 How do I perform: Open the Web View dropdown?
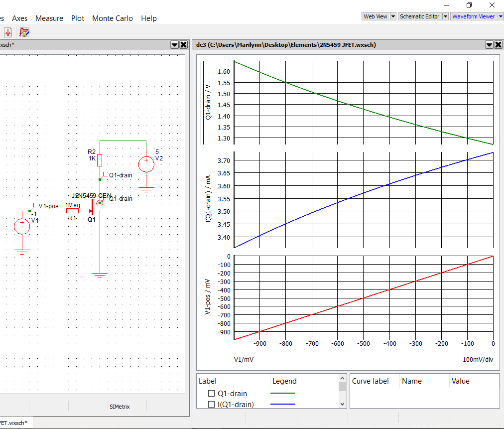(392, 16)
